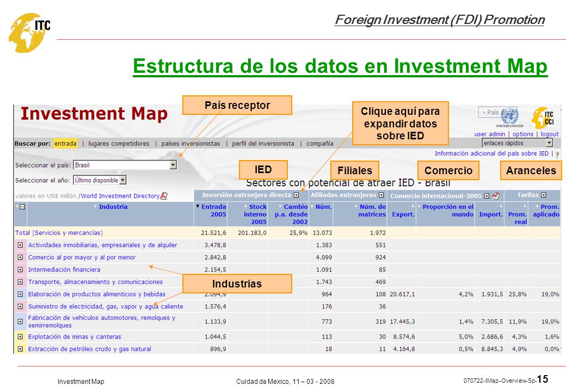This screenshot has width=566, height=392.
Task: Open the Seleccionar el año dropdown
Action: point(123,180)
